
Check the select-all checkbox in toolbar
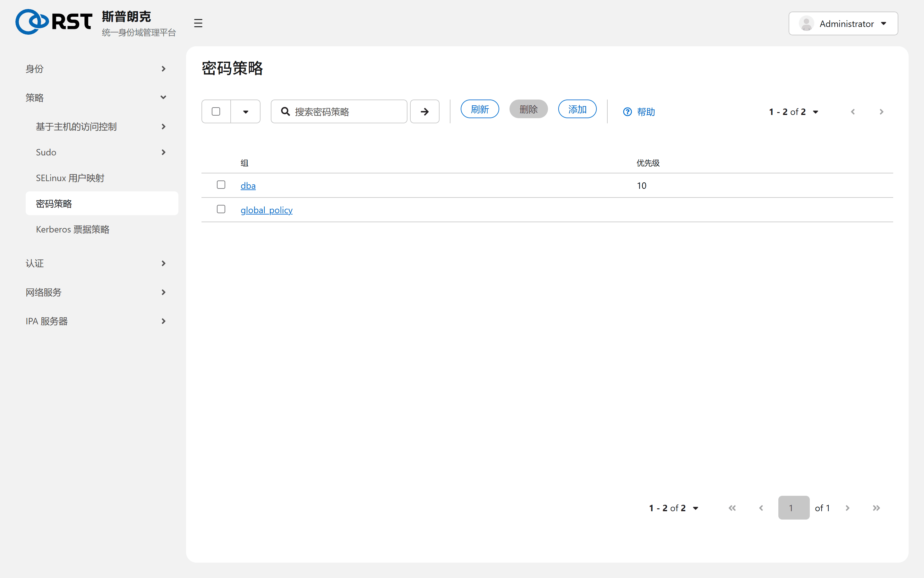(216, 111)
